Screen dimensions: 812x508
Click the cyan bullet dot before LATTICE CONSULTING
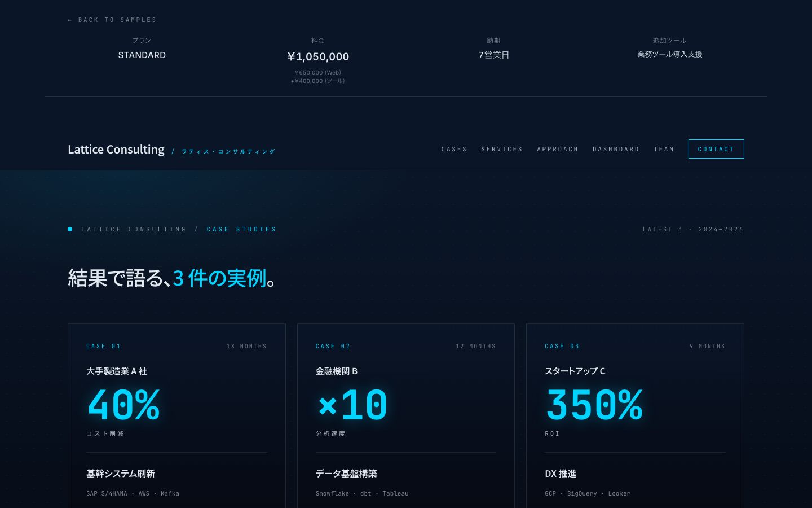coord(70,229)
